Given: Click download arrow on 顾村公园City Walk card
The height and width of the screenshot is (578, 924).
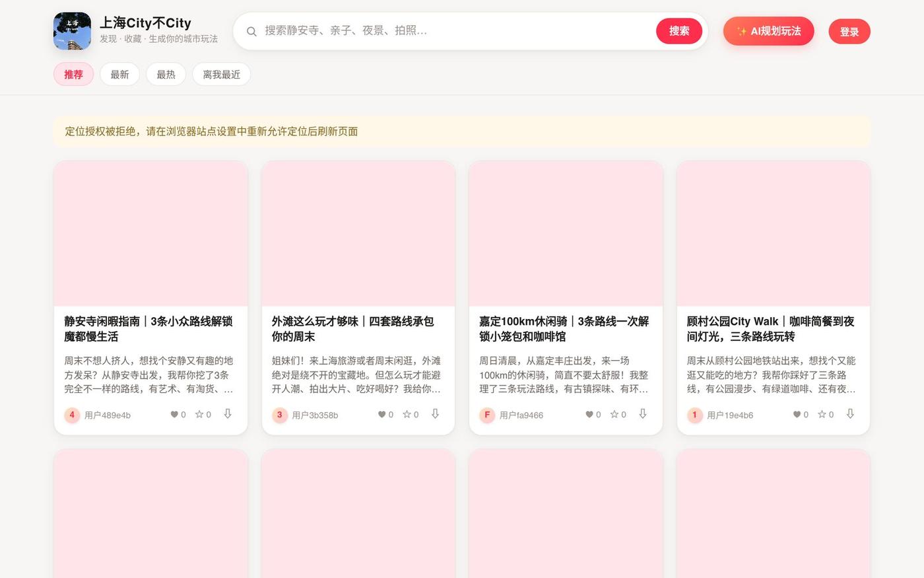Looking at the screenshot, I should [x=850, y=414].
